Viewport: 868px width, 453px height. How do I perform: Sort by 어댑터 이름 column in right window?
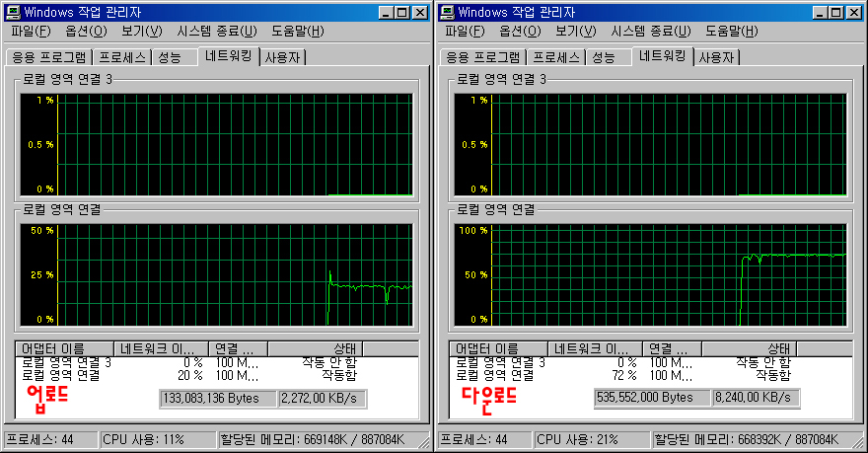499,349
